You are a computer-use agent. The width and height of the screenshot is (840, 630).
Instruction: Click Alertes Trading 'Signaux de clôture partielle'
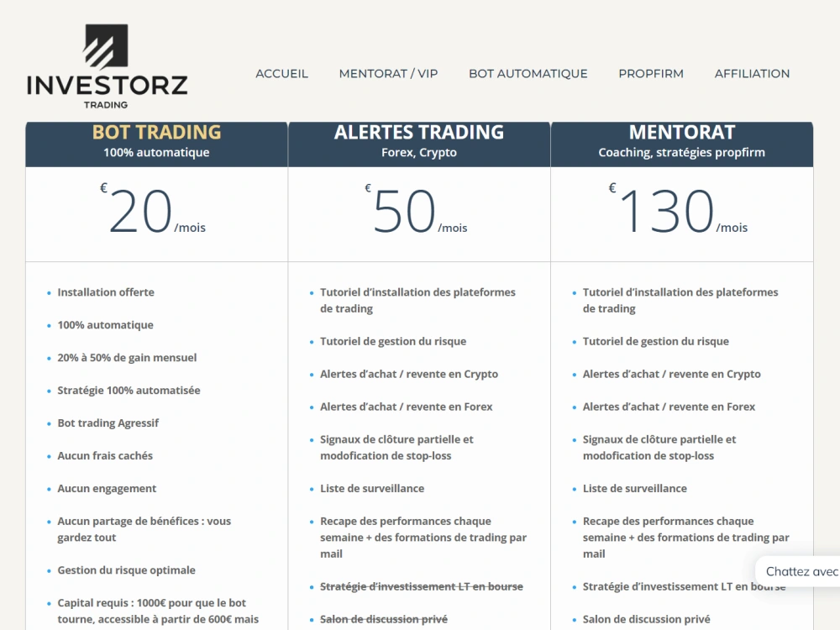[x=397, y=448]
